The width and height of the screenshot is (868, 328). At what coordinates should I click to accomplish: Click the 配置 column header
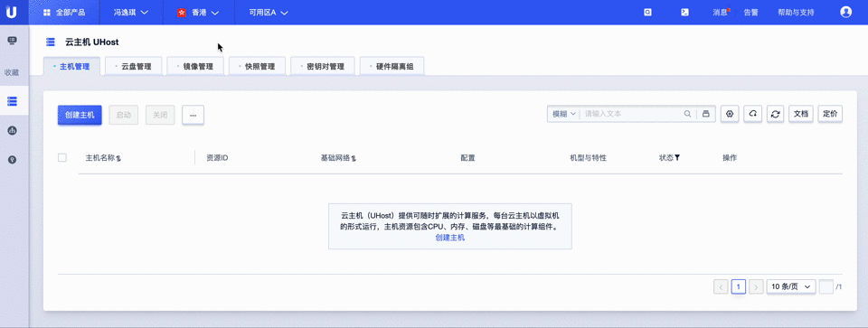click(x=467, y=157)
